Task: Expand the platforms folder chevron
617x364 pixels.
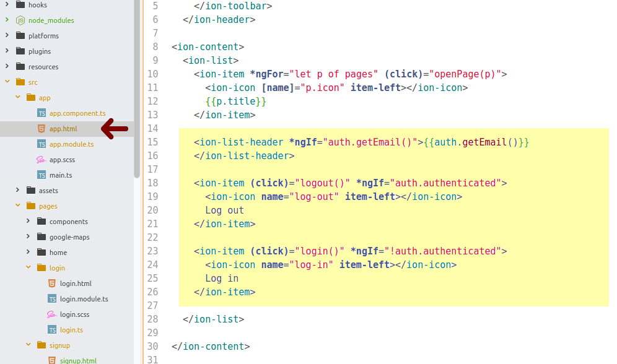Action: tap(7, 35)
